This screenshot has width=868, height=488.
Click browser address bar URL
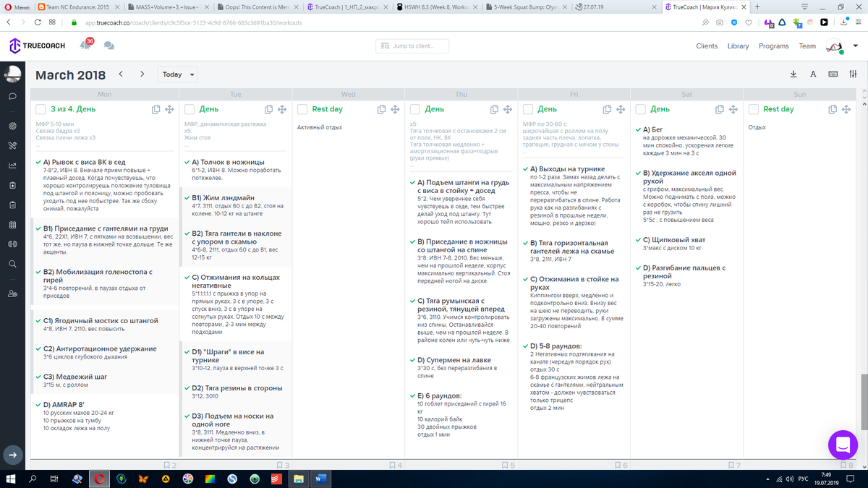click(193, 22)
